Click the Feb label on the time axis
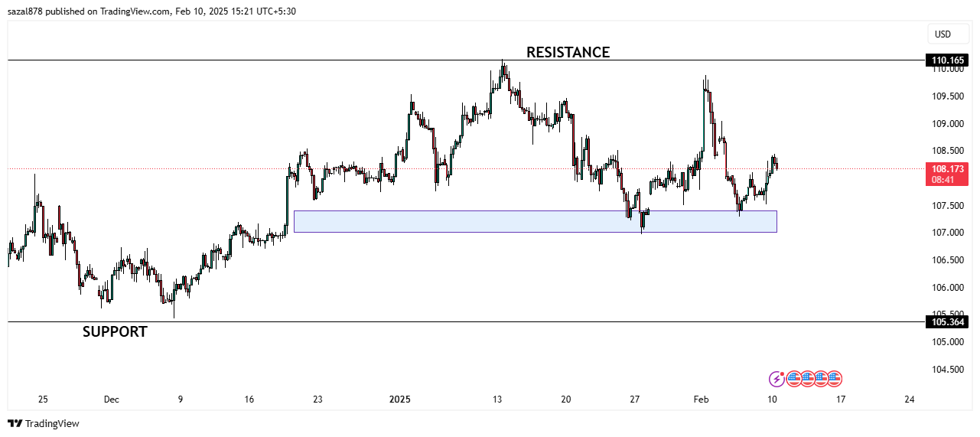The height and width of the screenshot is (437, 980). 701,399
